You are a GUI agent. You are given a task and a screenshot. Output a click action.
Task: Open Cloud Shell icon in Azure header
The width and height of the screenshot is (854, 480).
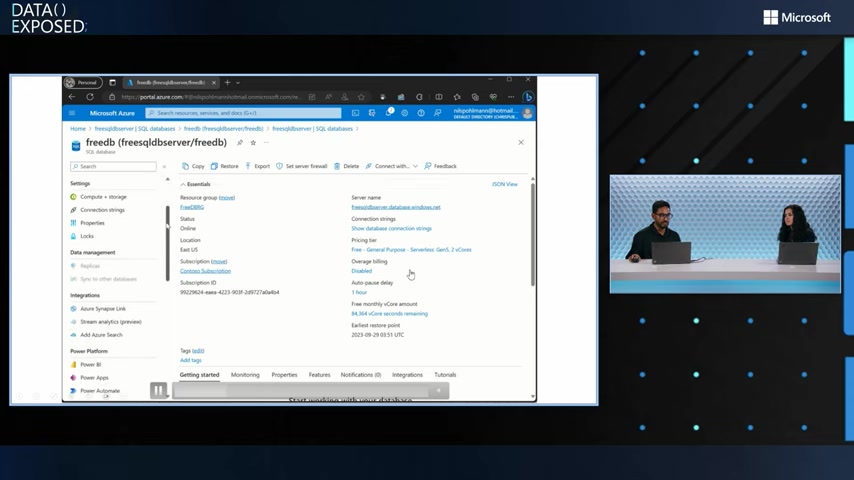355,113
